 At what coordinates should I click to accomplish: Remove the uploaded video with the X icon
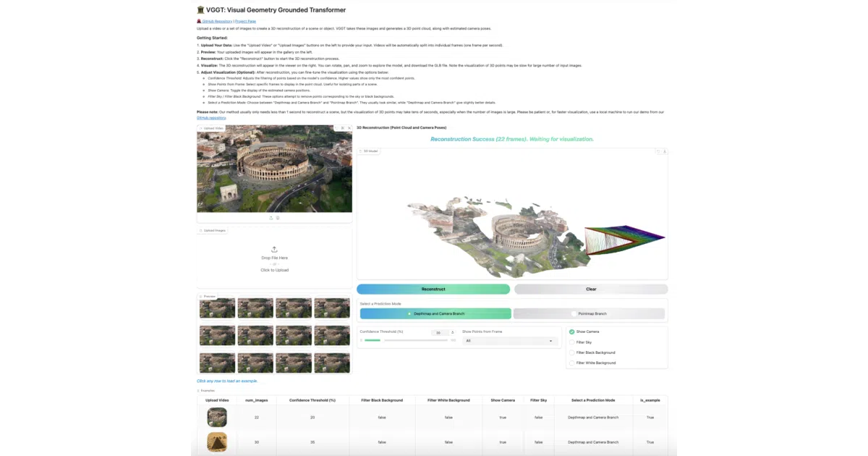[x=349, y=128]
